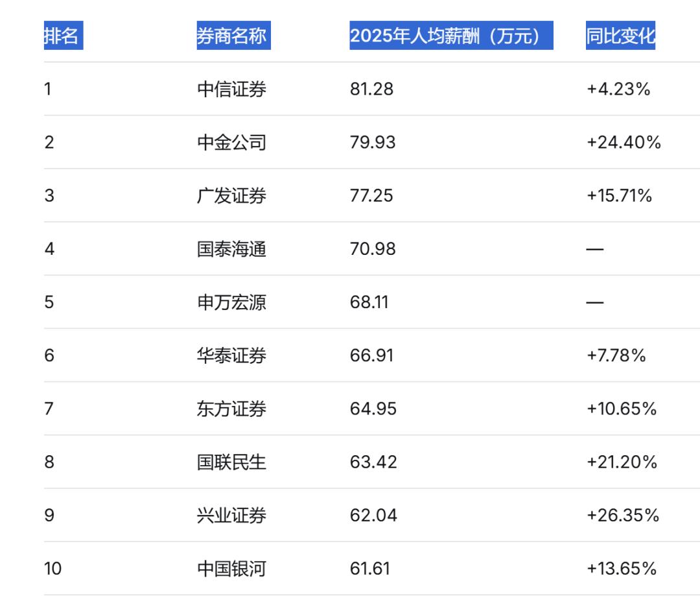The height and width of the screenshot is (596, 700).
Task: Click salary value 81.28
Action: pos(371,89)
